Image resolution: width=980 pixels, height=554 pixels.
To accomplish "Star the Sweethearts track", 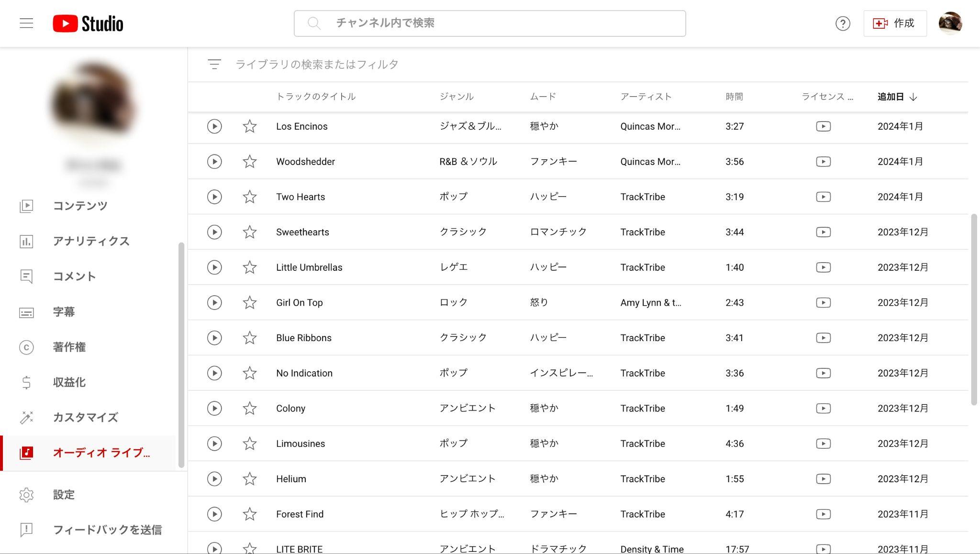I will coord(250,232).
